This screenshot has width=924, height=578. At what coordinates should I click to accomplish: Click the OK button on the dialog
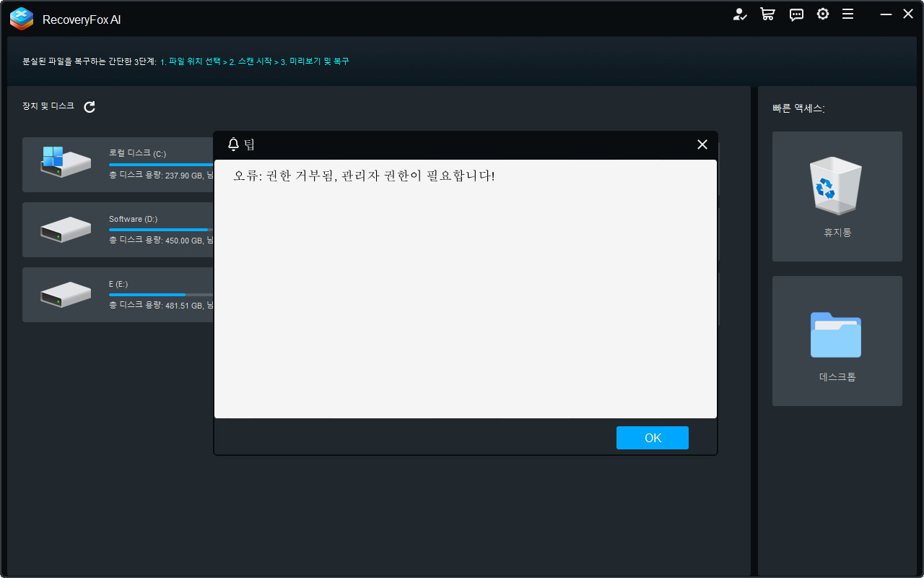coord(652,437)
